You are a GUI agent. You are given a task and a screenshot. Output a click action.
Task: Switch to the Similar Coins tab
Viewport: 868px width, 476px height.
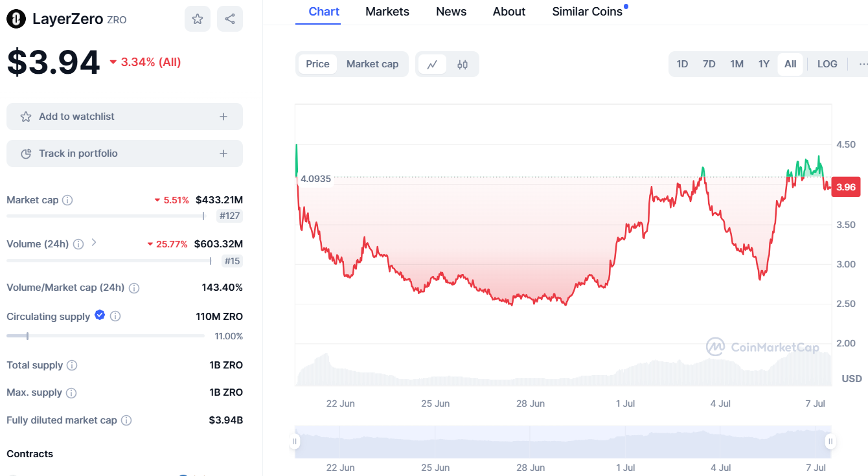(587, 12)
